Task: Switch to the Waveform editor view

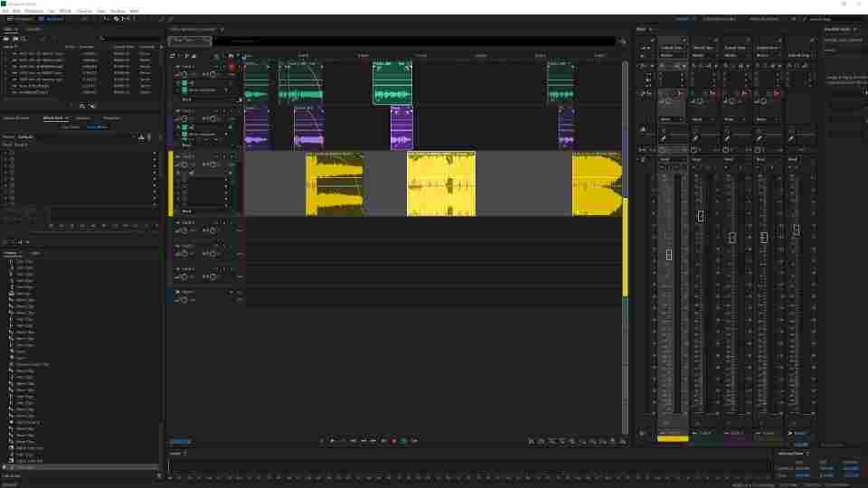Action: [20, 19]
